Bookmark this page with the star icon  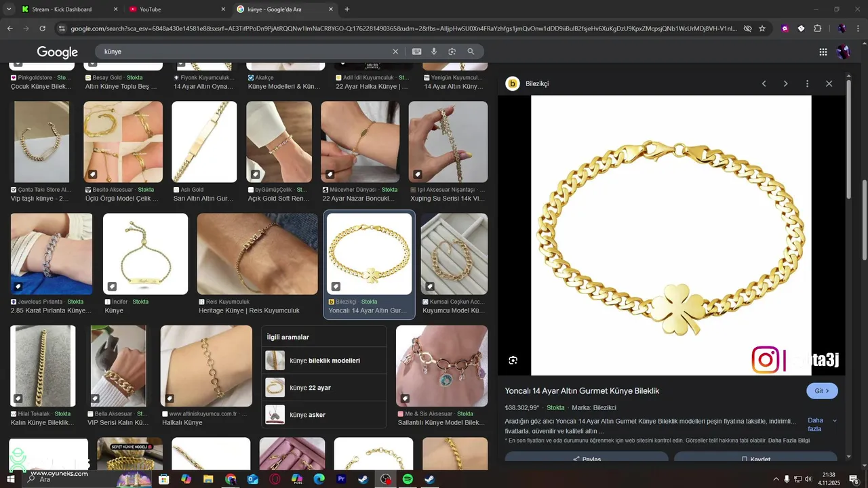[x=762, y=28]
